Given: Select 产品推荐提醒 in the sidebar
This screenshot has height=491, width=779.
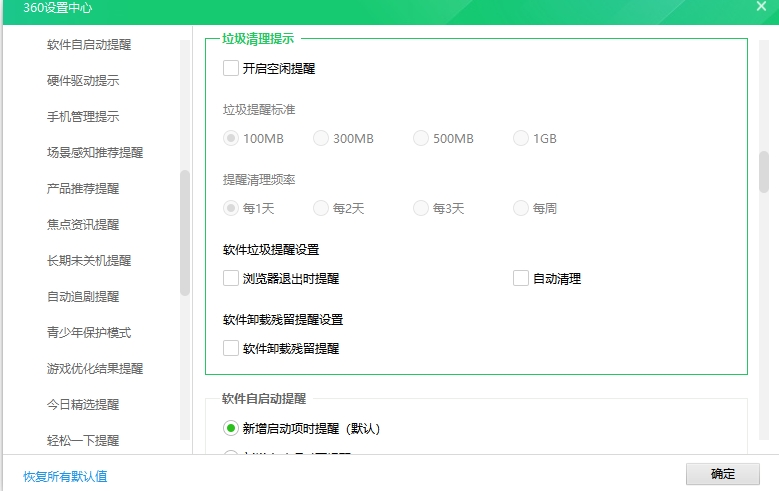Looking at the screenshot, I should coord(83,189).
